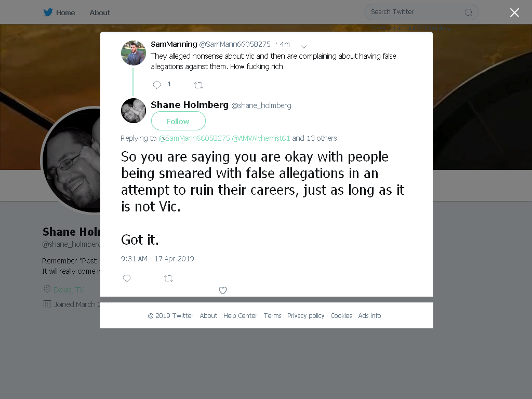The image size is (532, 399).
Task: Click the 9:31 AM tweet timestamp
Action: (157, 259)
